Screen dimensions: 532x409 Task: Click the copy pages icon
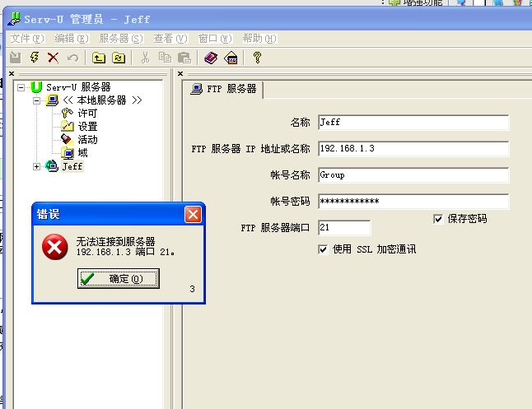click(165, 58)
